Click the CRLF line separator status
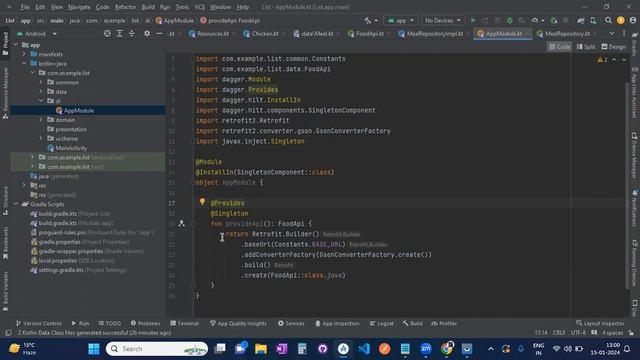This screenshot has height=360, width=640. point(559,333)
